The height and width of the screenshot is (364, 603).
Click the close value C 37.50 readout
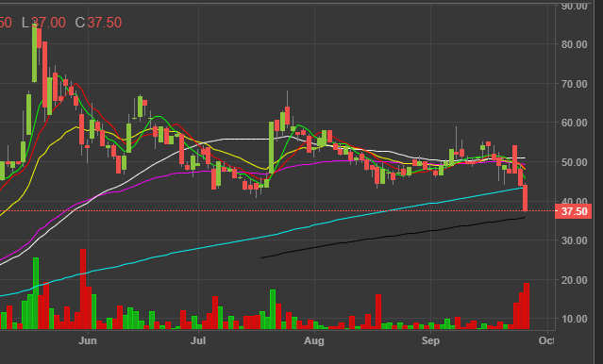98,23
